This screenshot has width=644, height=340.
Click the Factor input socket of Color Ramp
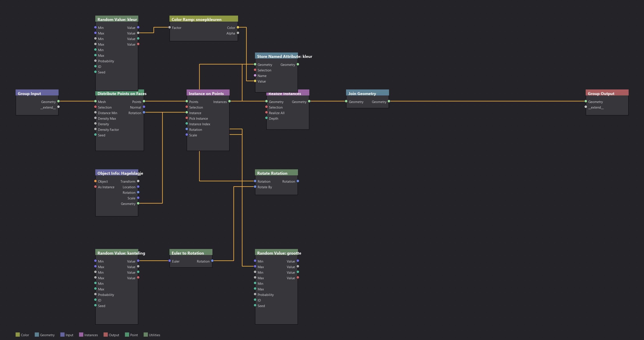(169, 27)
